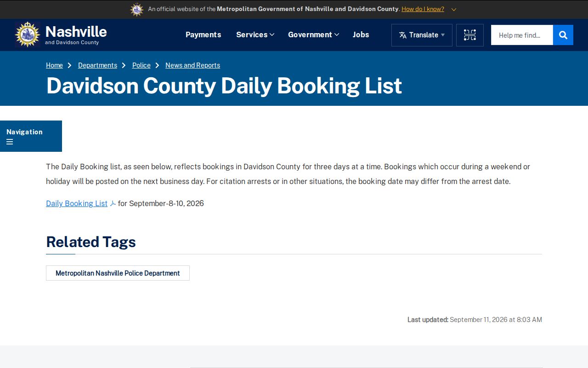
Task: Go to Departments breadcrumb
Action: click(x=97, y=65)
